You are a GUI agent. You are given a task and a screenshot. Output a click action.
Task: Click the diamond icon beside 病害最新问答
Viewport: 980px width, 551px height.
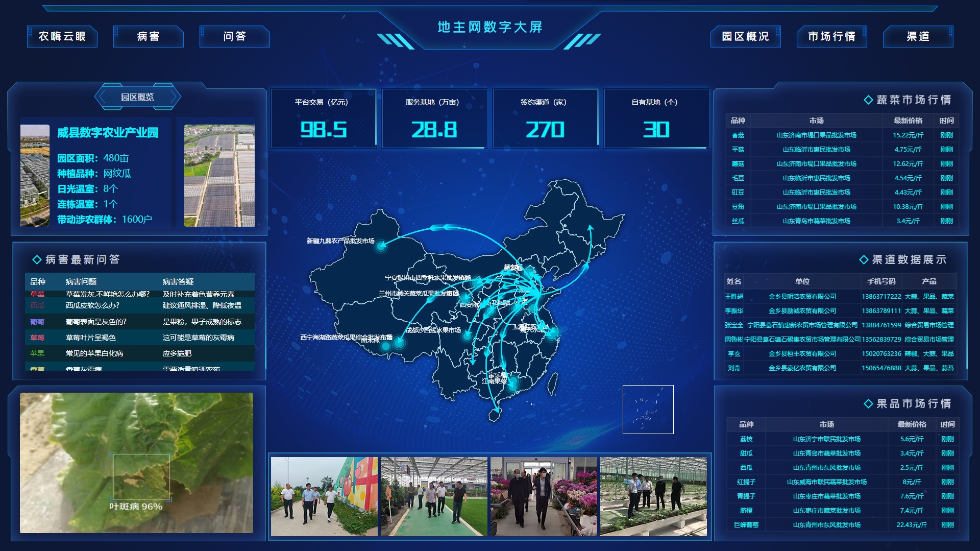click(x=37, y=260)
